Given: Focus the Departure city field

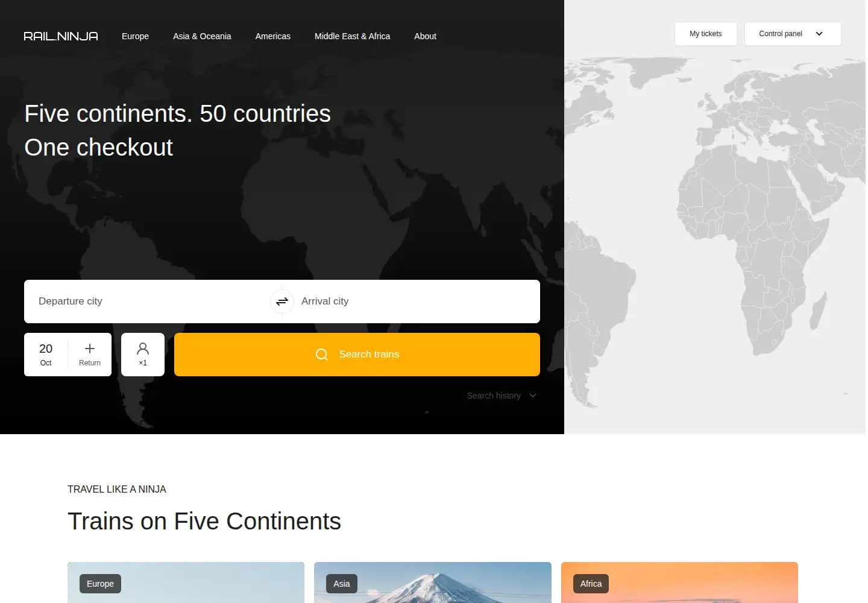Looking at the screenshot, I should tap(147, 301).
